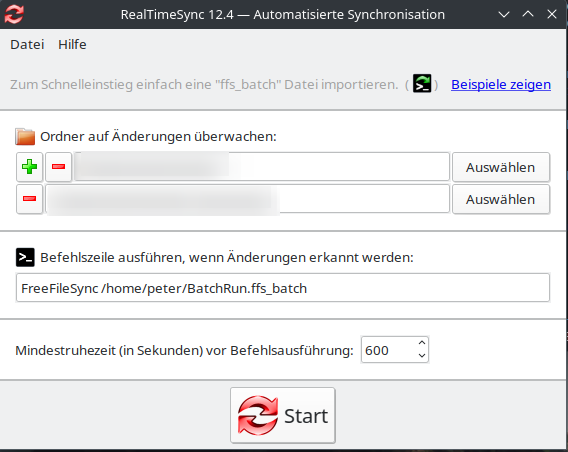Open the Hilfe menu
The width and height of the screenshot is (568, 452).
[x=72, y=45]
